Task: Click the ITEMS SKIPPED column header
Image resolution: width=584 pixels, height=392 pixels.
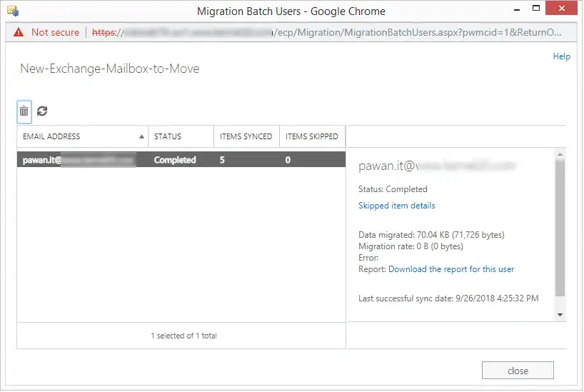Action: click(x=312, y=136)
